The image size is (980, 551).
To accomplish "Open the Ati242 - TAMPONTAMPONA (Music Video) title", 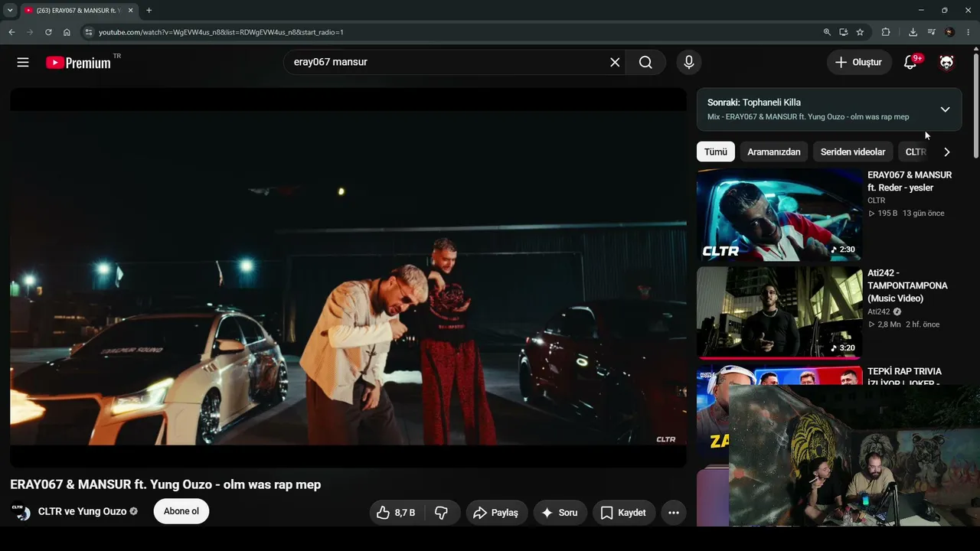I will pyautogui.click(x=907, y=285).
